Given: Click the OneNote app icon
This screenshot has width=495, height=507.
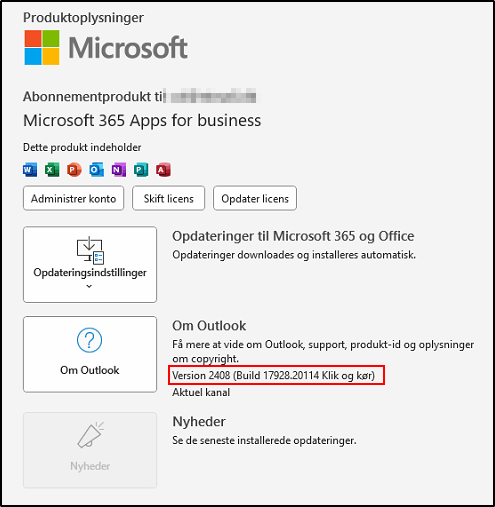Looking at the screenshot, I should (x=119, y=170).
